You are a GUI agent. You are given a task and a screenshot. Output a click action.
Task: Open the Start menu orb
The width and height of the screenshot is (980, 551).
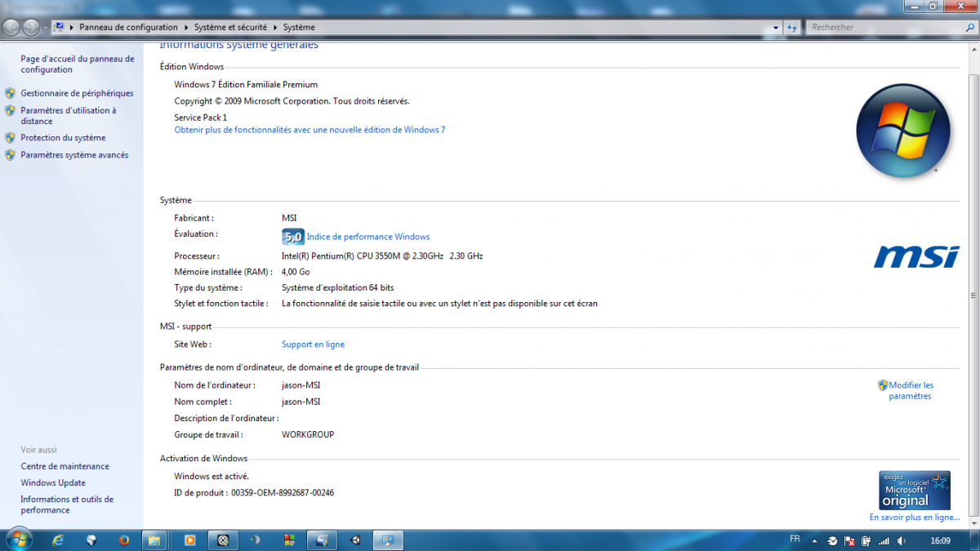18,540
